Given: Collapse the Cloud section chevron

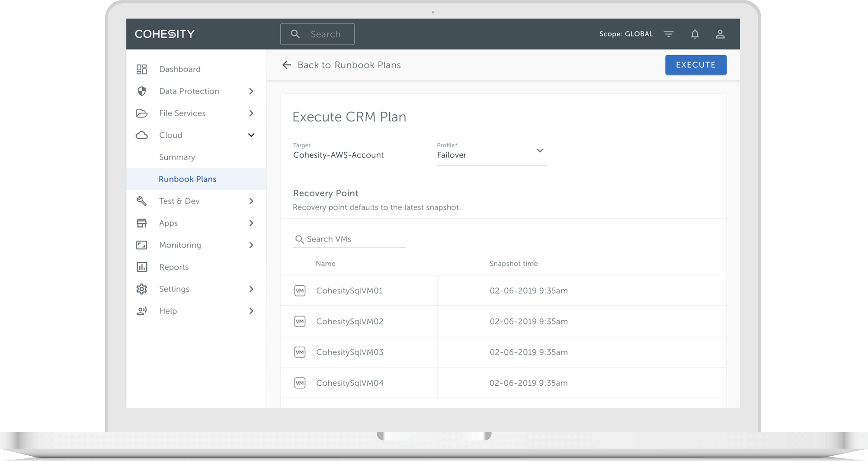Looking at the screenshot, I should pos(251,135).
